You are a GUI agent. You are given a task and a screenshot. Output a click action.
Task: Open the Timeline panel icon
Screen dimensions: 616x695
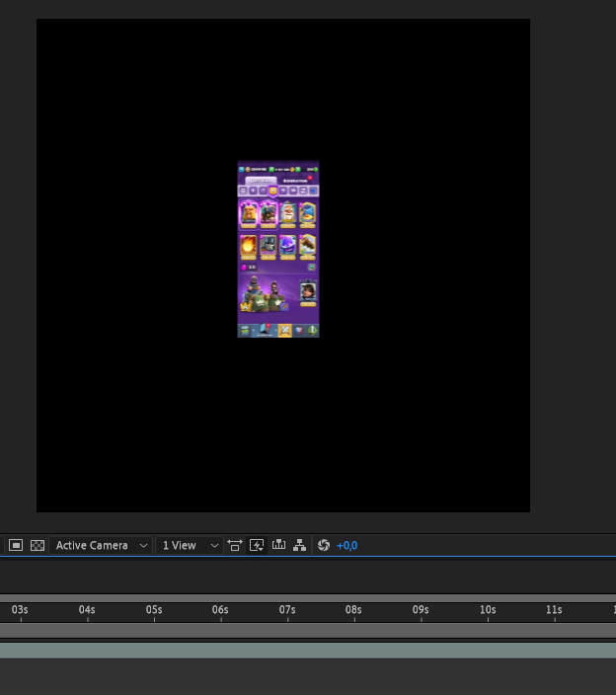278,545
